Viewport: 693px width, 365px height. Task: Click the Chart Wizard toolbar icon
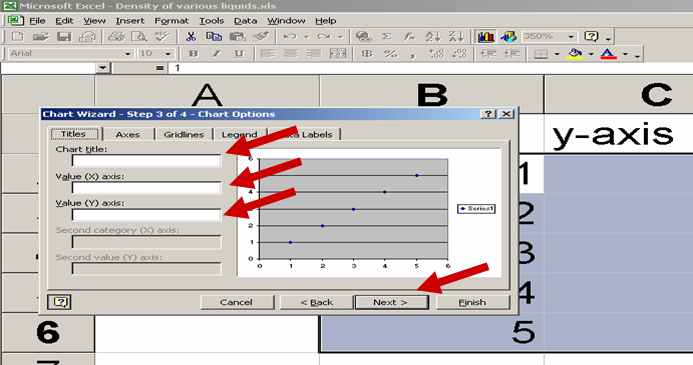tap(486, 37)
